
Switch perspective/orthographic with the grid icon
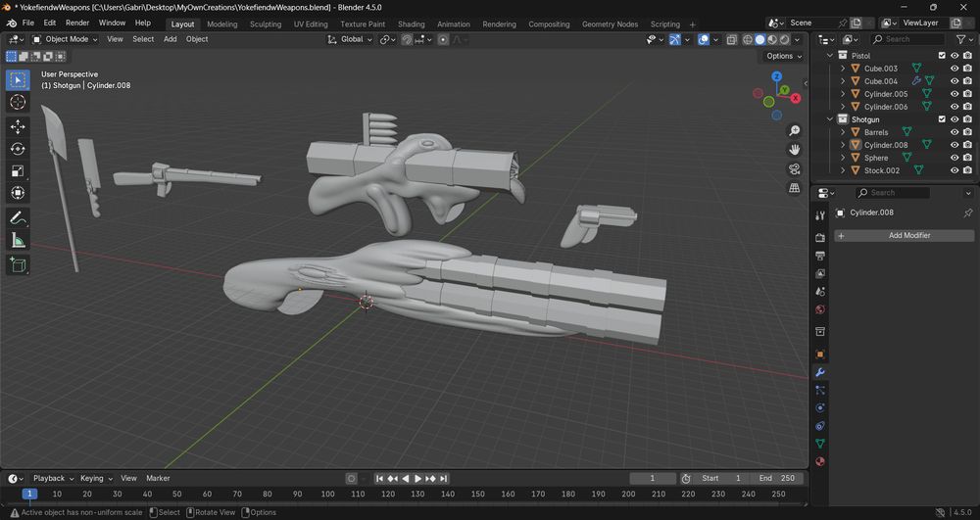[795, 188]
